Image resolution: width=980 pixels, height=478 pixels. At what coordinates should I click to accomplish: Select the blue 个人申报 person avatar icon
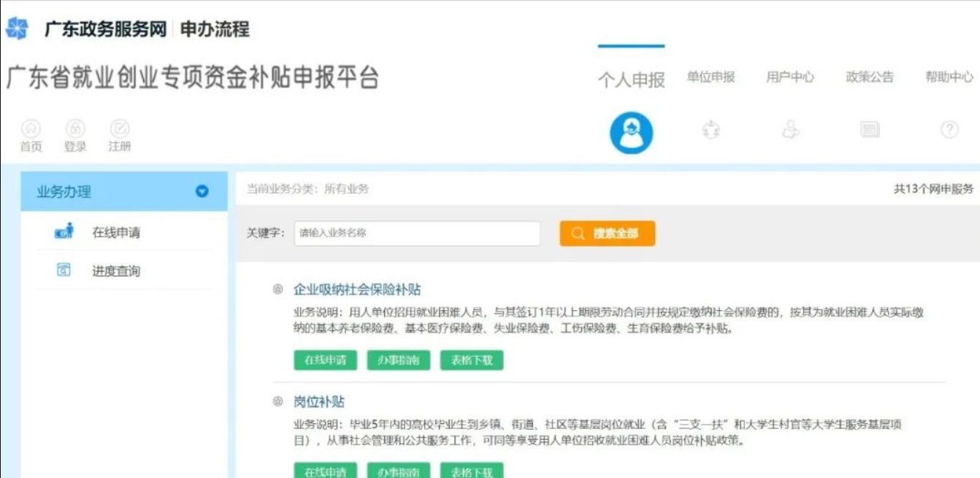[x=631, y=133]
